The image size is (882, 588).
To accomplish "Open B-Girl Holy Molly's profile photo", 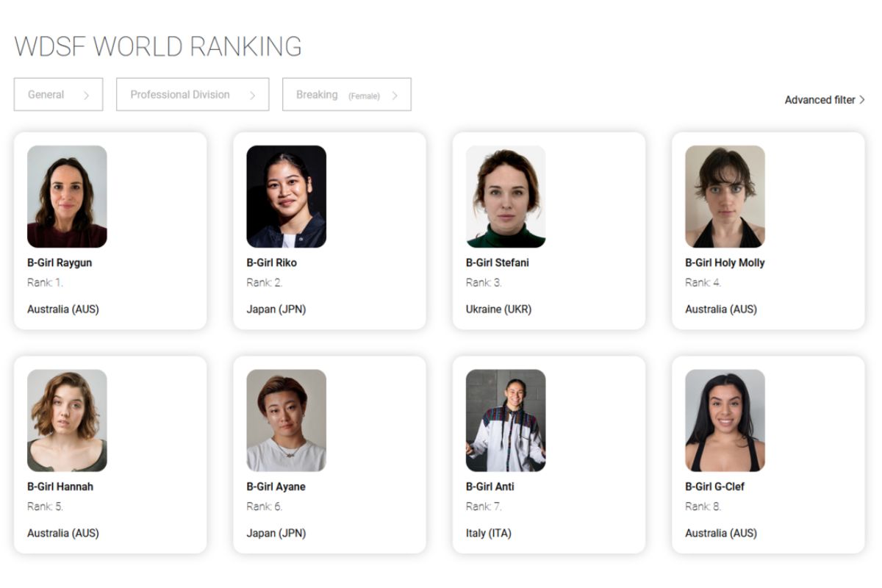I will [725, 196].
